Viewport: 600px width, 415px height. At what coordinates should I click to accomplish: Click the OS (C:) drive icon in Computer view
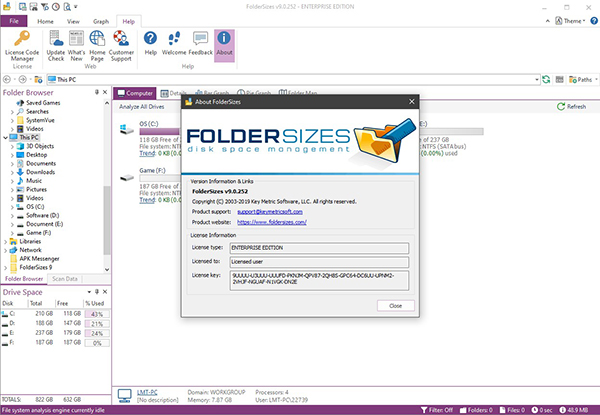point(127,129)
